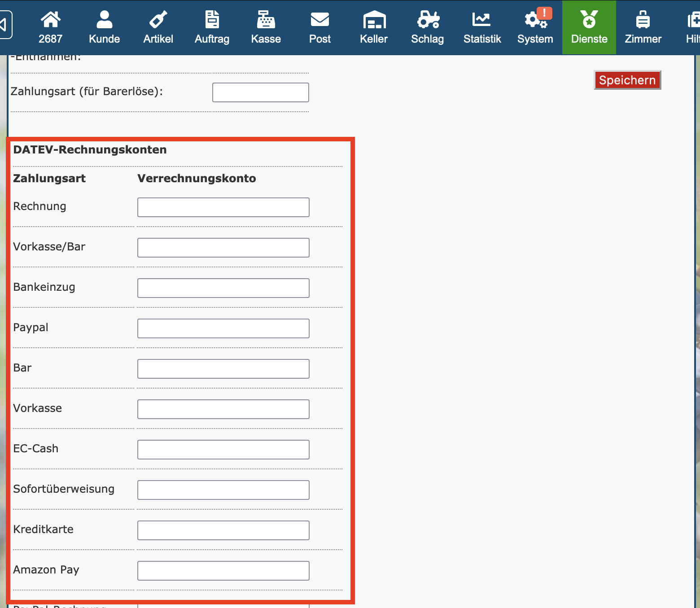Open the Kunde customer section
The height and width of the screenshot is (608, 700).
[x=104, y=27]
